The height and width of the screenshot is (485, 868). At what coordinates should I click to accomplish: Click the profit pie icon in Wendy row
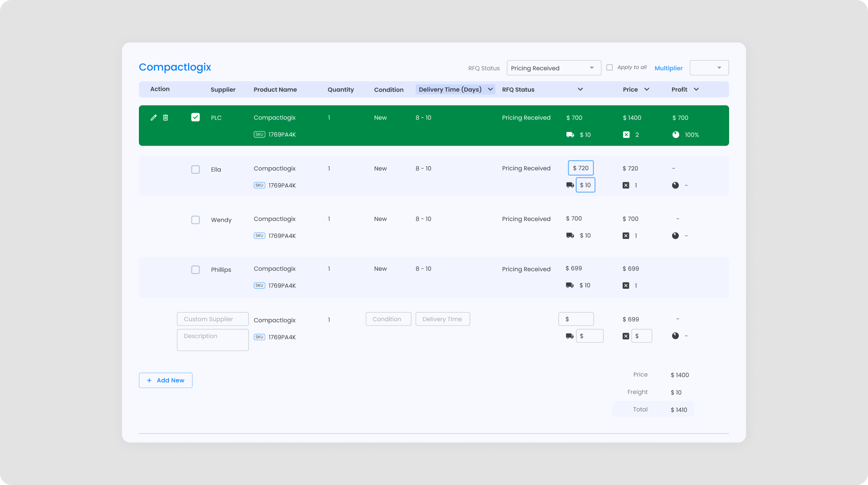click(x=675, y=236)
